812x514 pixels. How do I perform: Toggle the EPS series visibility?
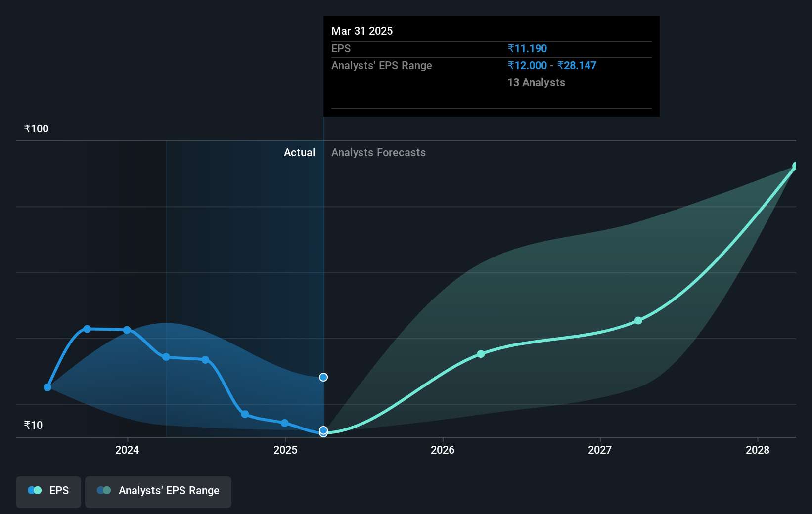click(x=48, y=490)
